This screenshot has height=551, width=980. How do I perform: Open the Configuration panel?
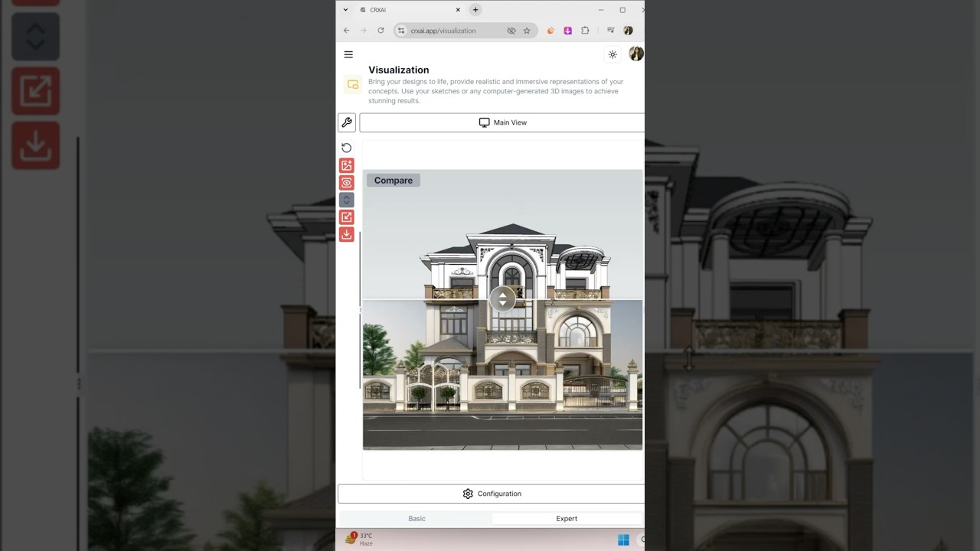point(492,494)
